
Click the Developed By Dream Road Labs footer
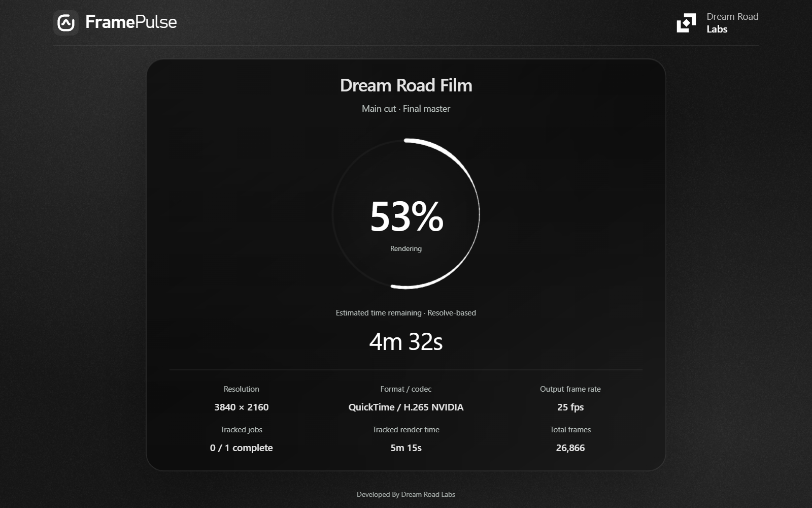click(406, 494)
